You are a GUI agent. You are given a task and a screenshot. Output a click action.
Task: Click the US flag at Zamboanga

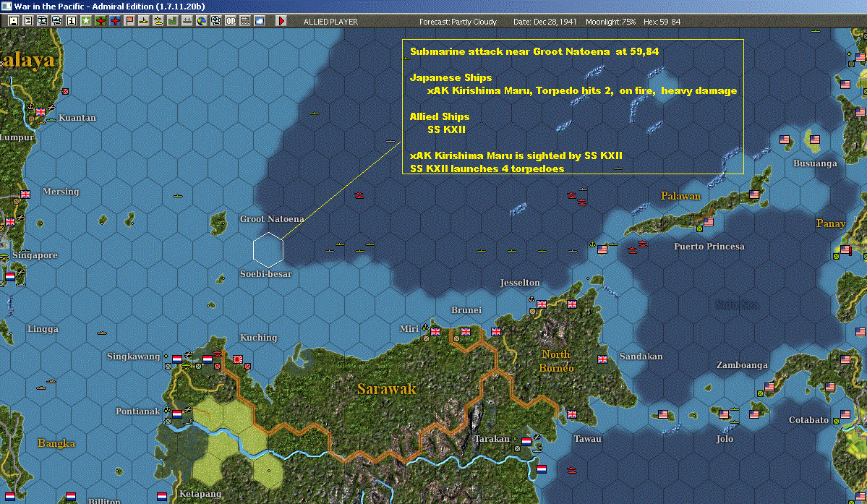769,386
